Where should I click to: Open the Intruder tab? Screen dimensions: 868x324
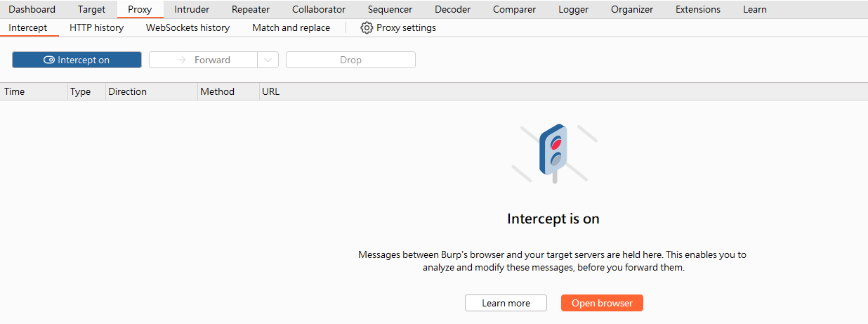pos(192,9)
